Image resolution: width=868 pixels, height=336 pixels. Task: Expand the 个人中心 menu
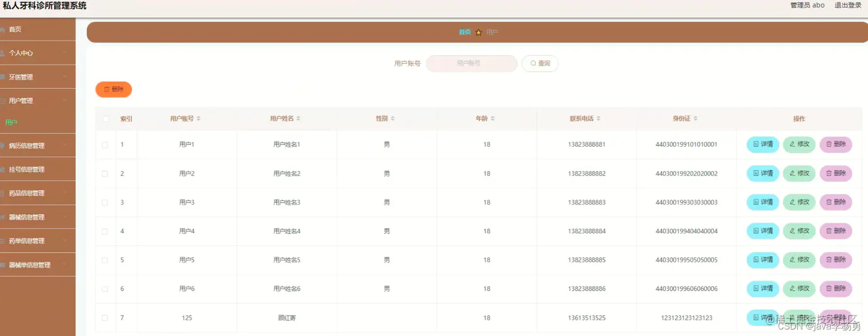[37, 53]
